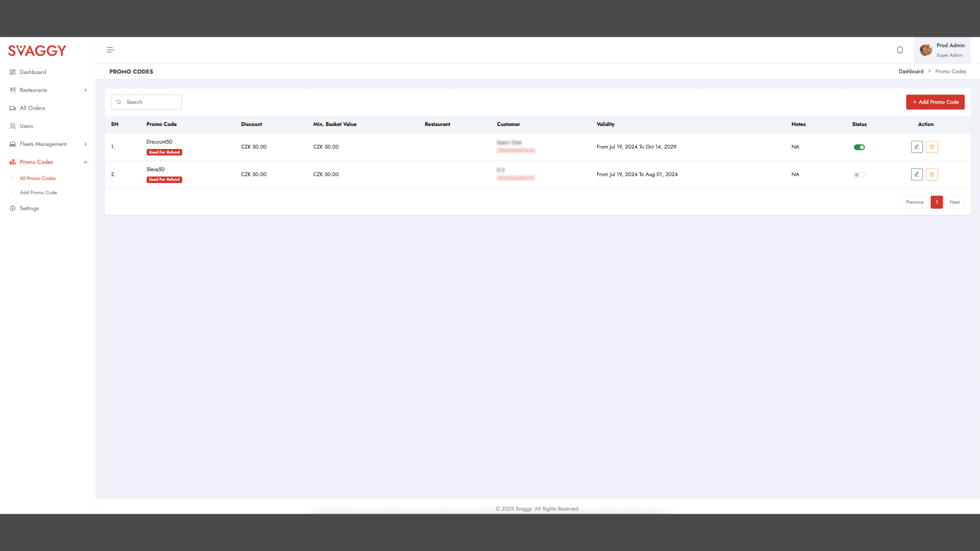This screenshot has width=980, height=551.
Task: Click the Next pagination button
Action: tap(954, 202)
